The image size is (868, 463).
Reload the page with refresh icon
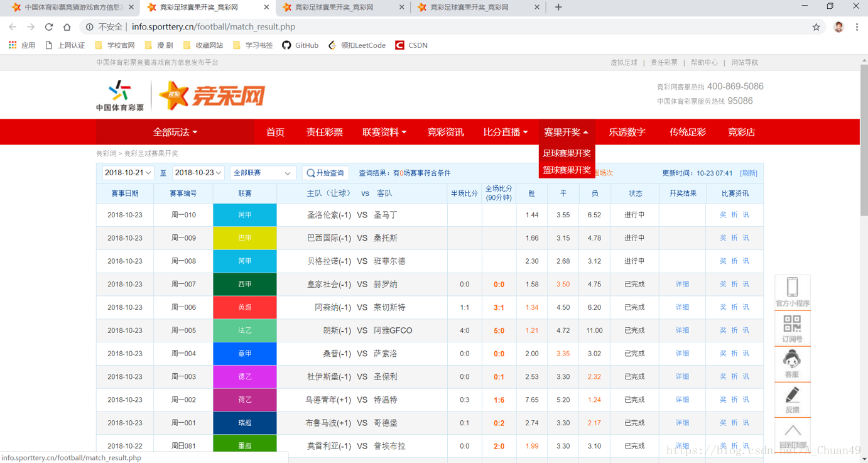[49, 27]
